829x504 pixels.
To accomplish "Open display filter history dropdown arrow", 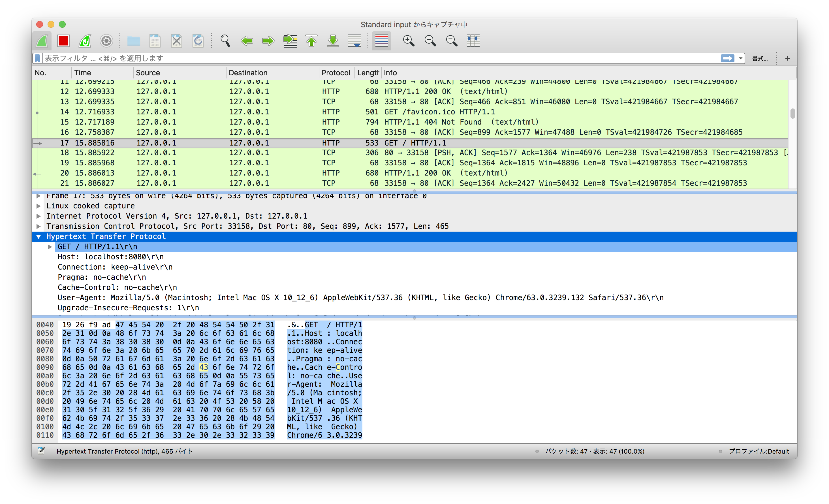I will 740,58.
